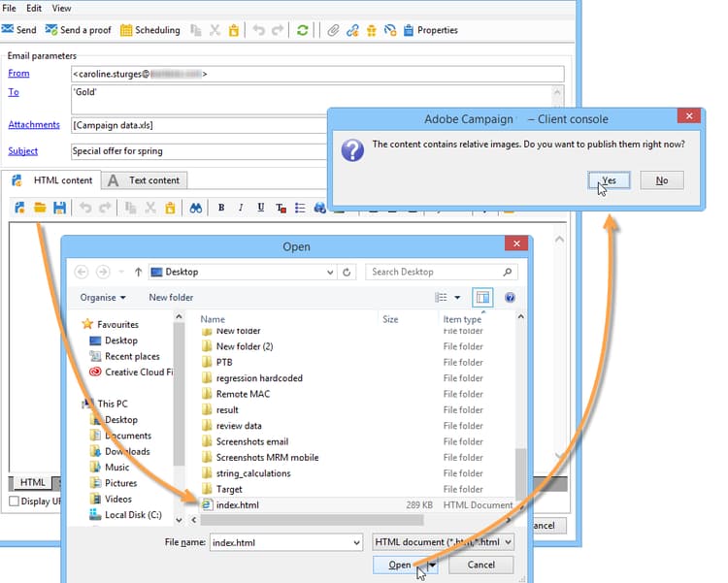Click the Up one level arrow
This screenshot has width=728, height=583.
tap(138, 272)
